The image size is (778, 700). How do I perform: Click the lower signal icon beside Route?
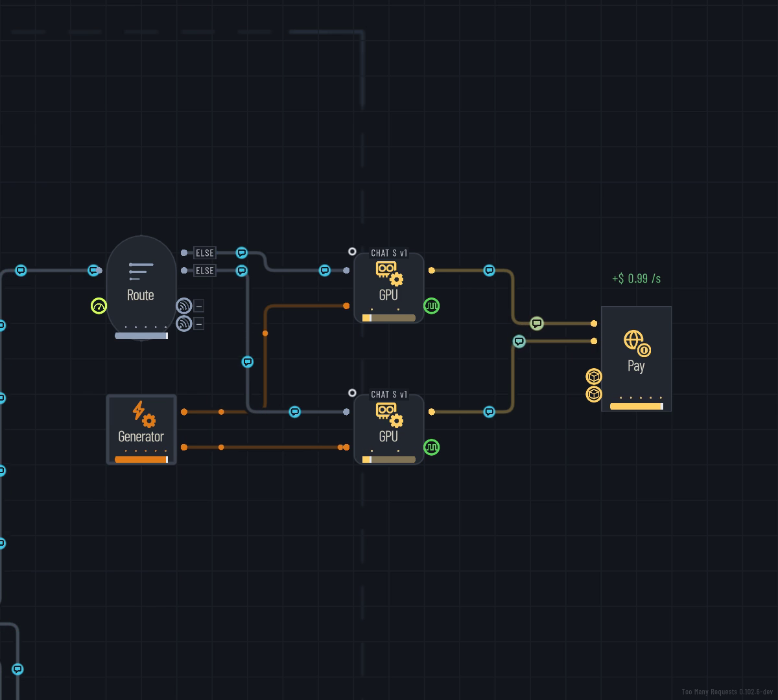[184, 323]
